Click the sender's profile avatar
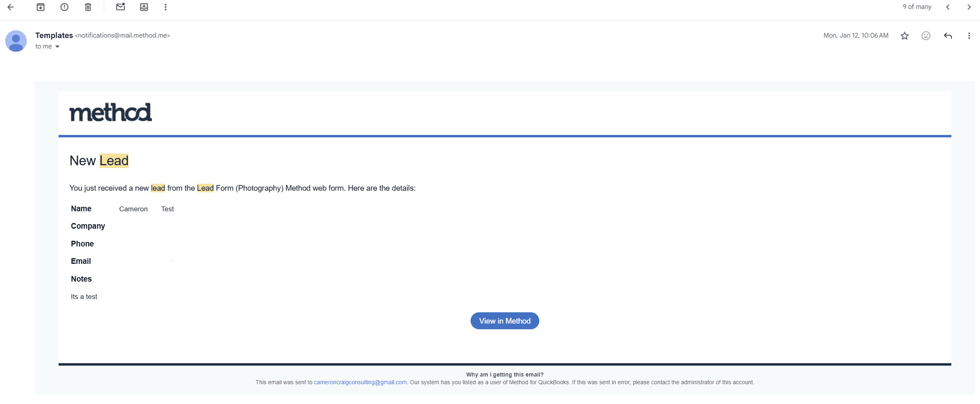The image size is (980, 404). click(x=16, y=41)
